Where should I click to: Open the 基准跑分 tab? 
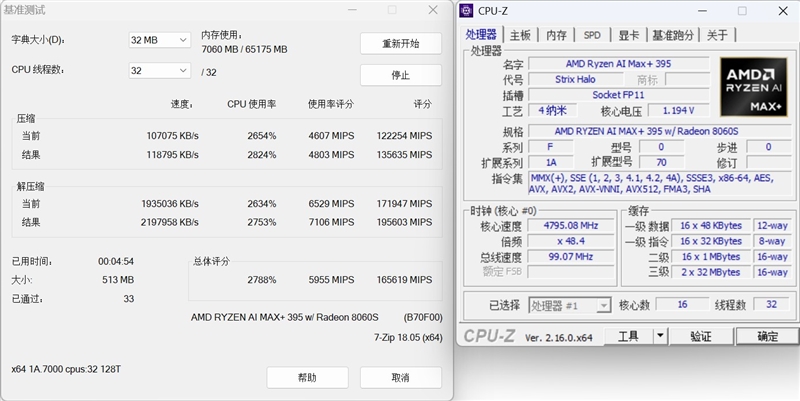pyautogui.click(x=672, y=35)
